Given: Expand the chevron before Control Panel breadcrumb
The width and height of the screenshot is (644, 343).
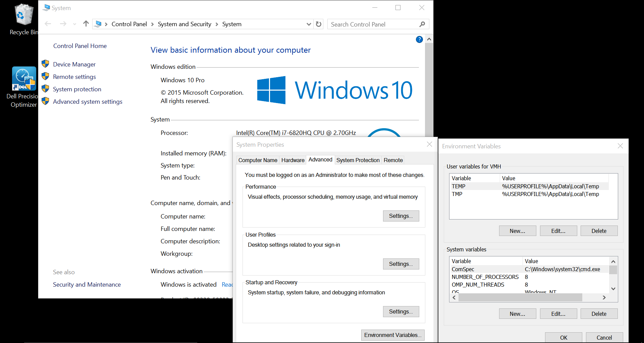Looking at the screenshot, I should click(x=106, y=24).
